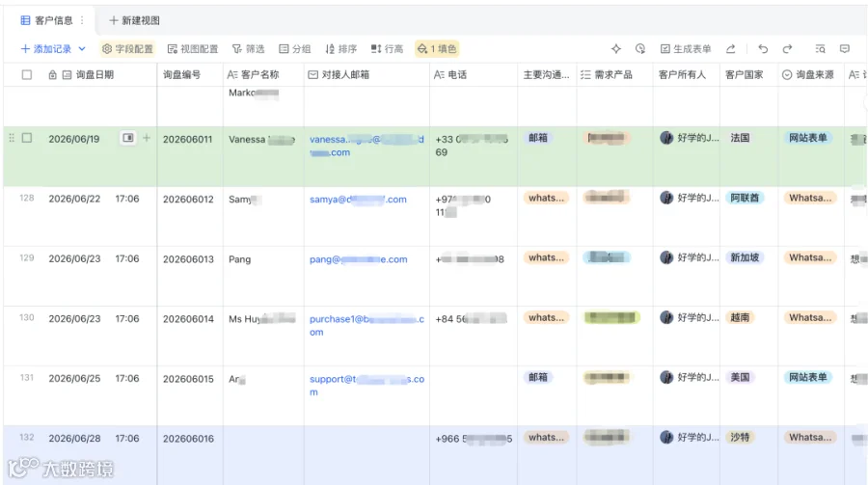This screenshot has width=868, height=485.
Task: Click customer name Pang
Action: coord(240,259)
